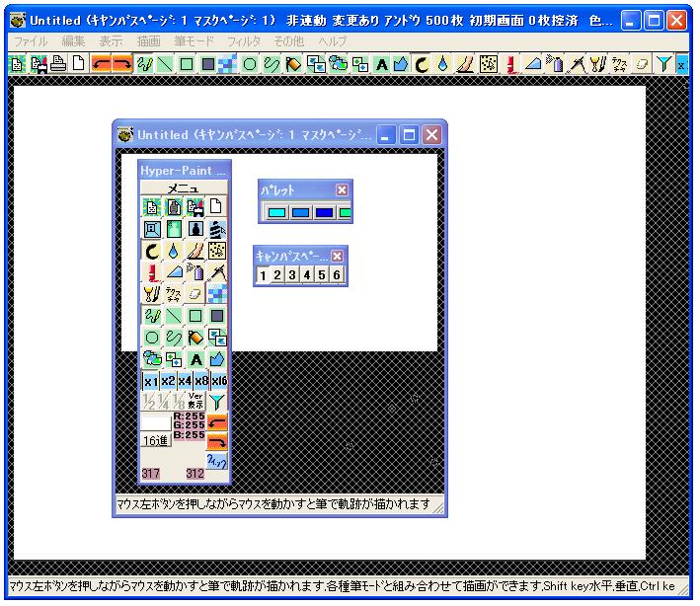
Task: Click the blank new document icon in palette
Action: (217, 207)
